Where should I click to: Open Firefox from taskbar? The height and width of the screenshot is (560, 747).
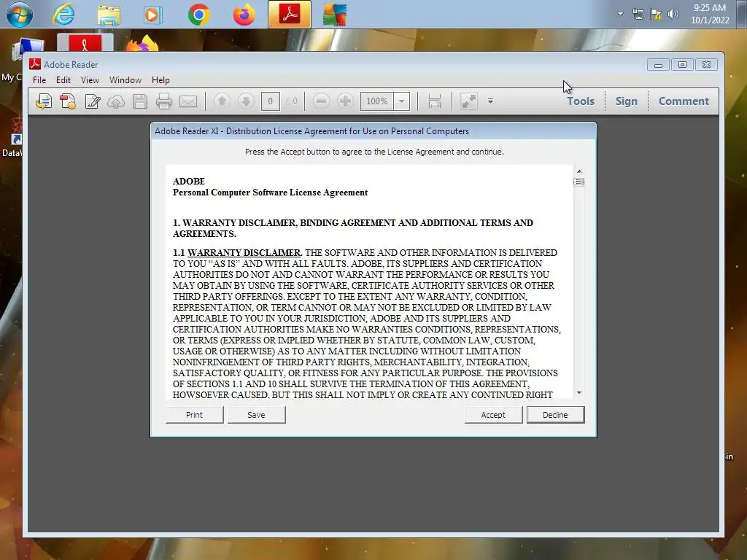(244, 15)
